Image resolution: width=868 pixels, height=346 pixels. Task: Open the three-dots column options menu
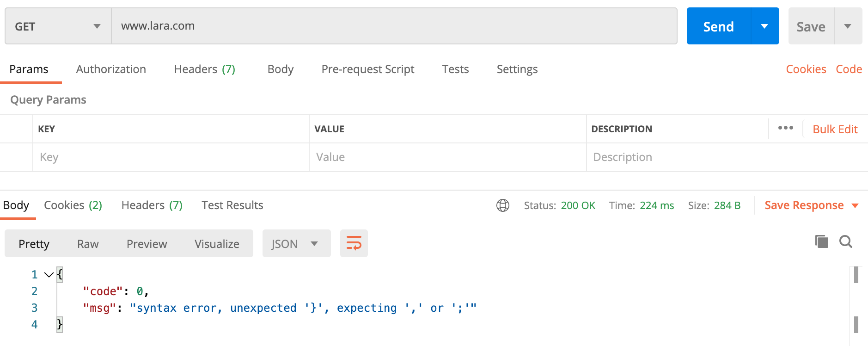[x=785, y=128]
